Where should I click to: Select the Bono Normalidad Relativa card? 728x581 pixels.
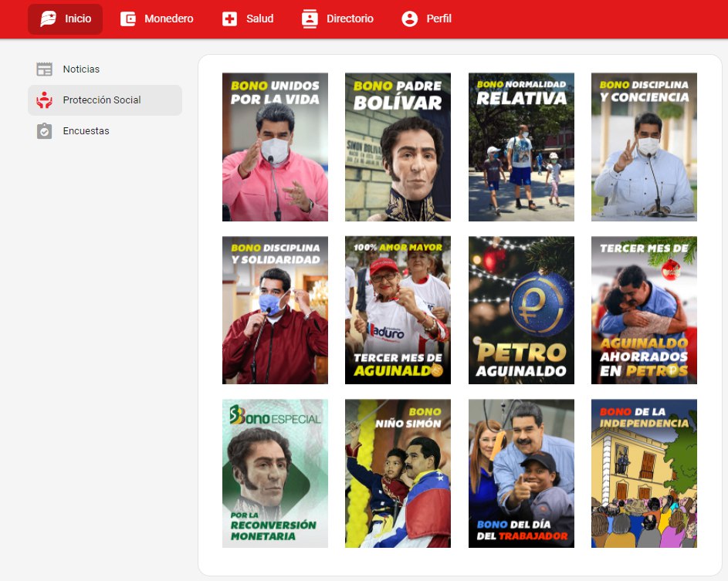(521, 147)
